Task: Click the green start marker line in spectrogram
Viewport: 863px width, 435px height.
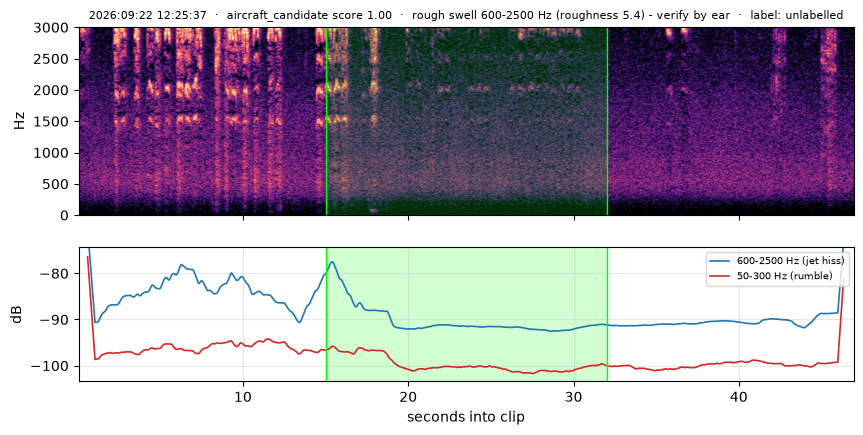Action: click(326, 121)
